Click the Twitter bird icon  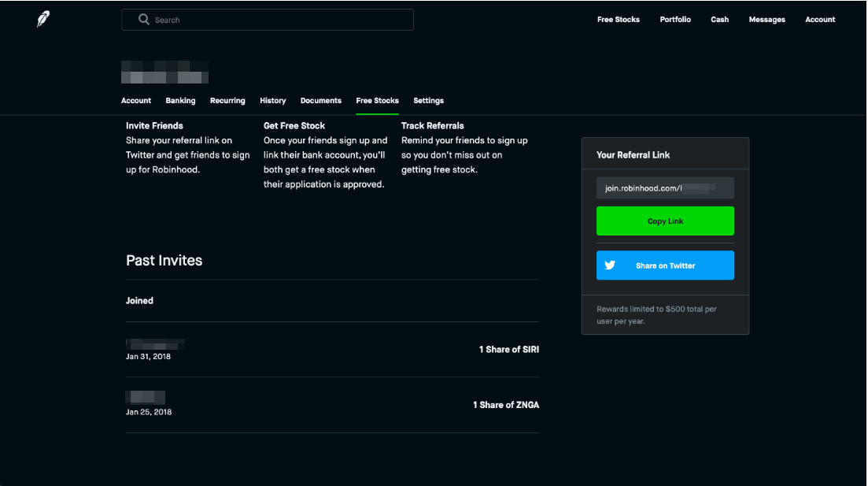pyautogui.click(x=610, y=265)
